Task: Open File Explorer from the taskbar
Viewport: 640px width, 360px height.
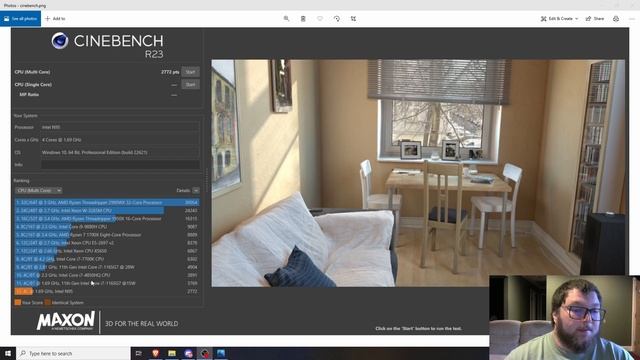Action: coord(172,353)
